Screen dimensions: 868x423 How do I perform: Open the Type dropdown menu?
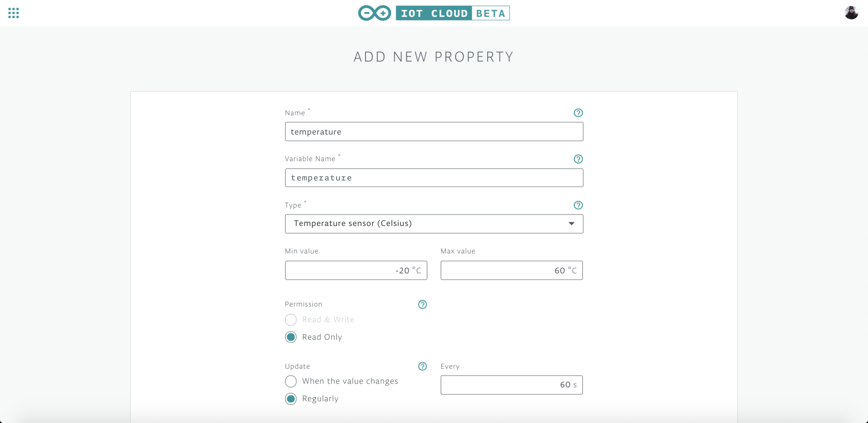click(424, 224)
